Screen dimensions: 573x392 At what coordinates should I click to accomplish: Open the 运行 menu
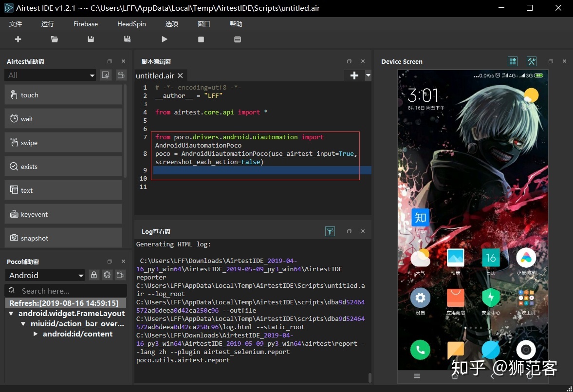48,24
